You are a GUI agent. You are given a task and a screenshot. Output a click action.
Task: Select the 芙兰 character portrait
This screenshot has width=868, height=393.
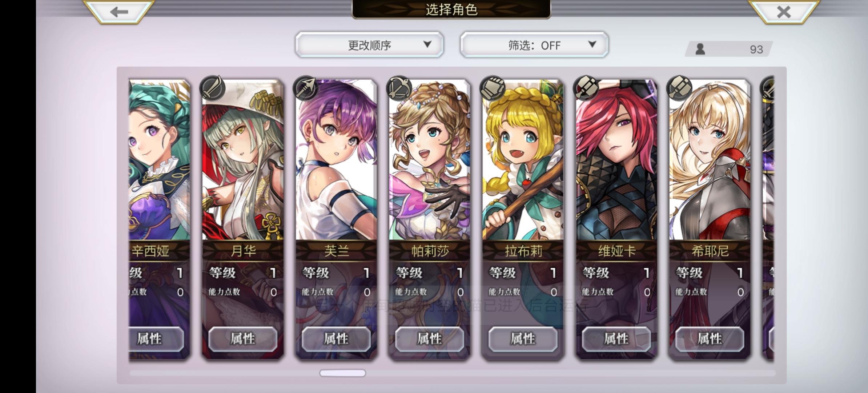pos(336,160)
